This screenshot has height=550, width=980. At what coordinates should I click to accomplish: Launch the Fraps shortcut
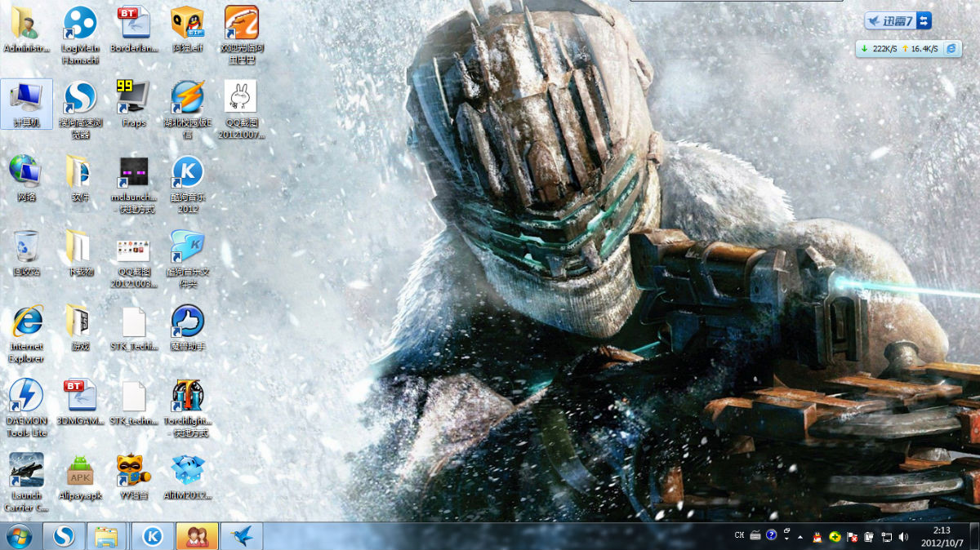134,104
